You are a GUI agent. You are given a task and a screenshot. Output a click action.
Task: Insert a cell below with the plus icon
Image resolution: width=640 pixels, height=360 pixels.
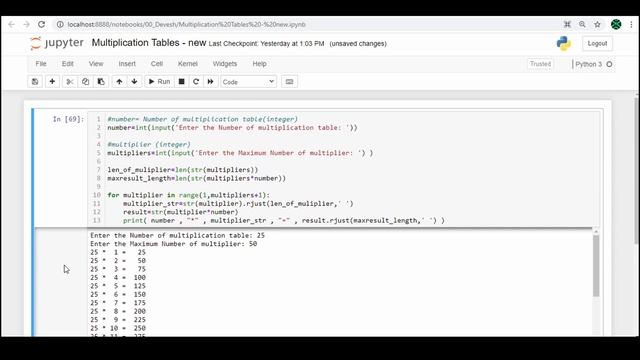pyautogui.click(x=52, y=82)
